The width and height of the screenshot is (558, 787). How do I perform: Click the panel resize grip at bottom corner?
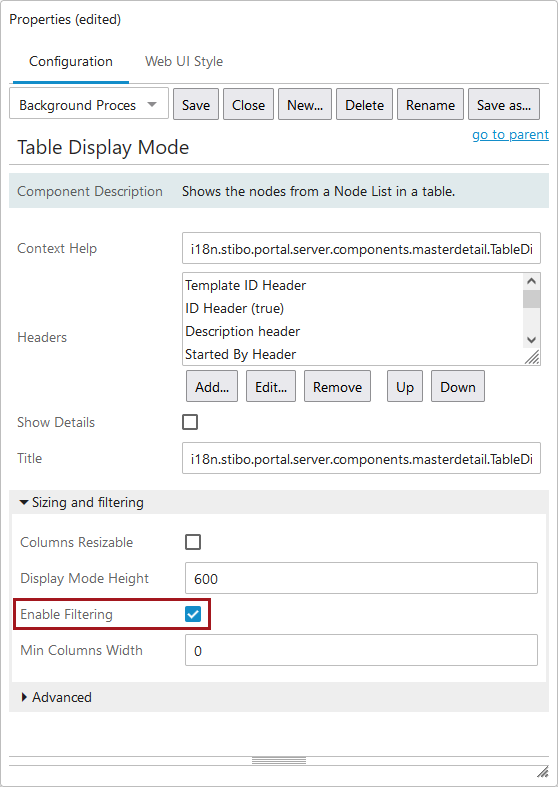pos(542,771)
